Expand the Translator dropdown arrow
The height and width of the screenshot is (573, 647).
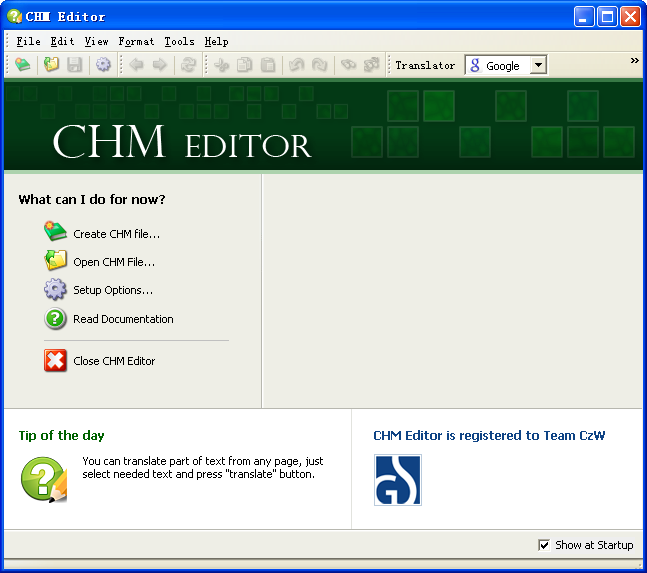click(x=538, y=65)
